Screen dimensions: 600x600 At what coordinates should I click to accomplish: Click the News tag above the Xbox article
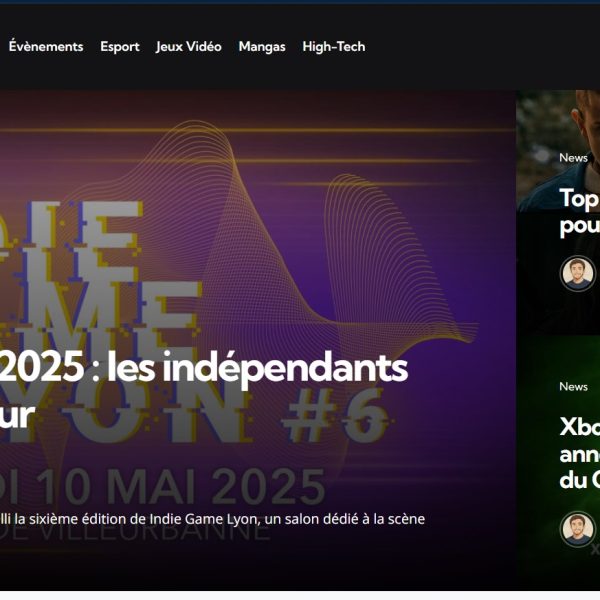(573, 386)
